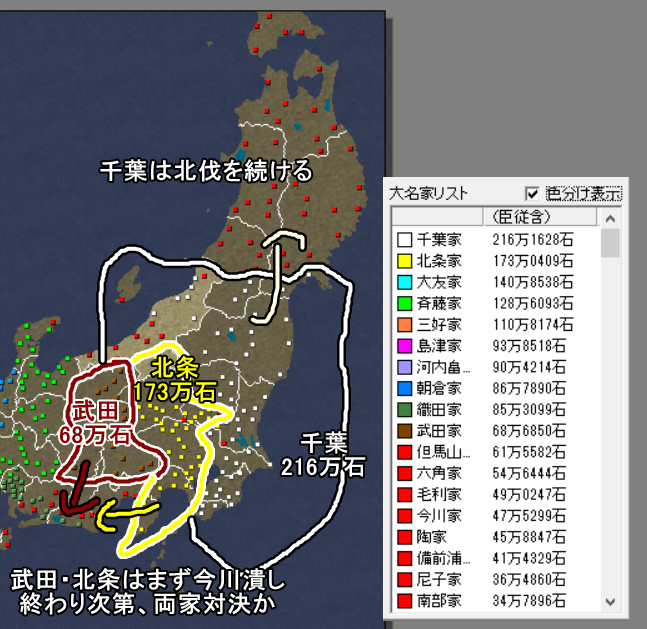Click the cyan swatch for 大友家
The height and width of the screenshot is (629, 647).
(404, 281)
